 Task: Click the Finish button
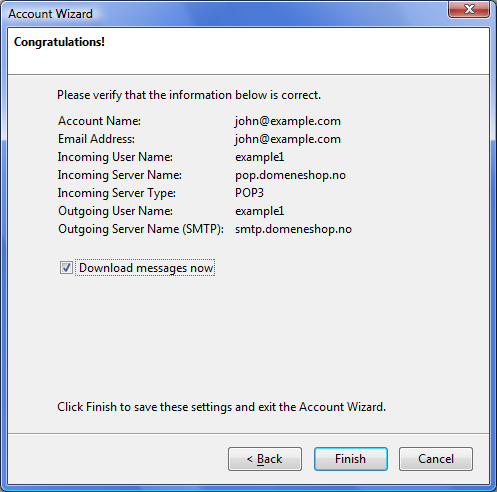pos(351,459)
